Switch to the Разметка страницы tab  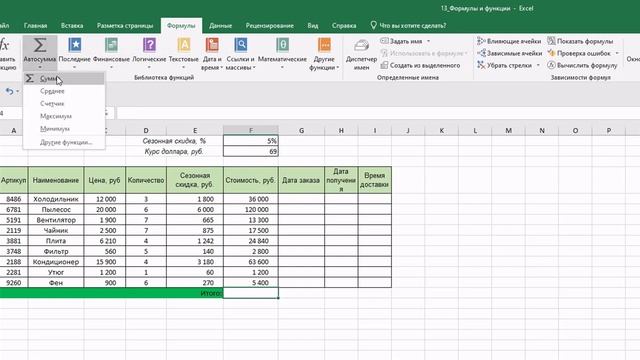click(x=125, y=26)
